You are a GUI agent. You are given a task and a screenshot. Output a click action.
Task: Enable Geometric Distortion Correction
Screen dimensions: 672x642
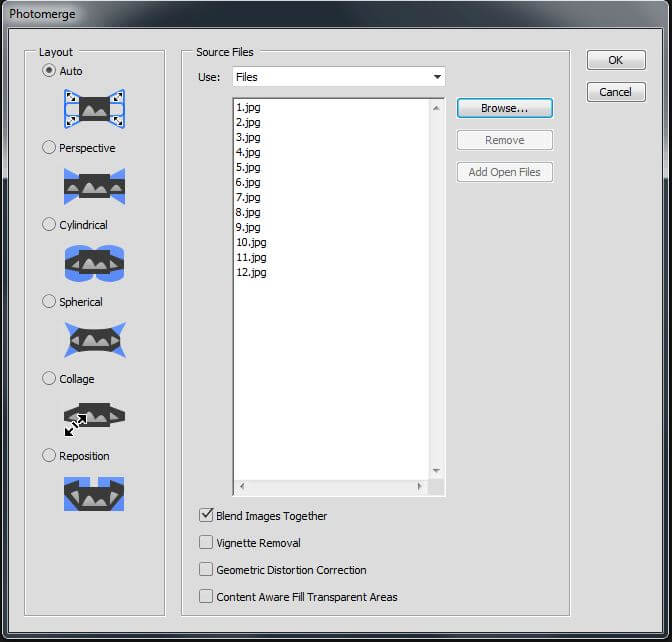(x=206, y=570)
